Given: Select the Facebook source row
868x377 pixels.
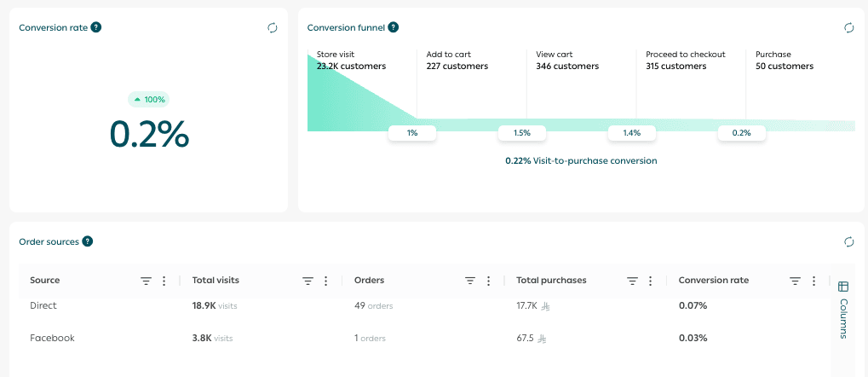Looking at the screenshot, I should (x=52, y=338).
